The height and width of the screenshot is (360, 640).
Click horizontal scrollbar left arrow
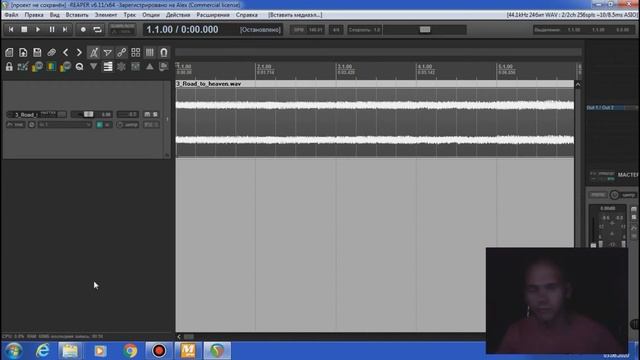coord(179,337)
